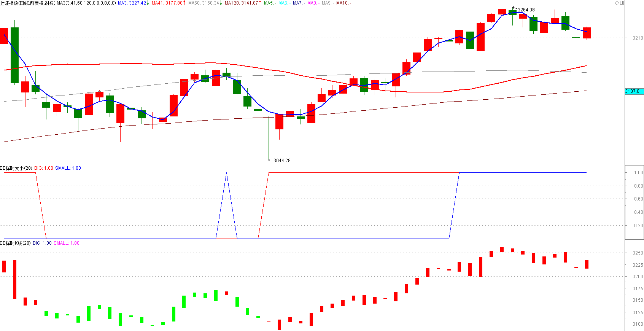Click the 3044.29 low price marker
The width and height of the screenshot is (644, 331).
pyautogui.click(x=282, y=161)
